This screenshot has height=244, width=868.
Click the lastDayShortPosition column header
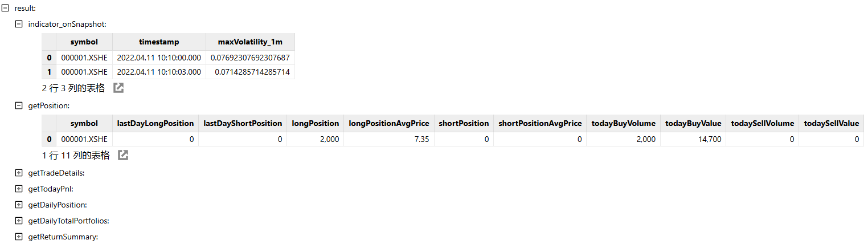click(x=243, y=123)
